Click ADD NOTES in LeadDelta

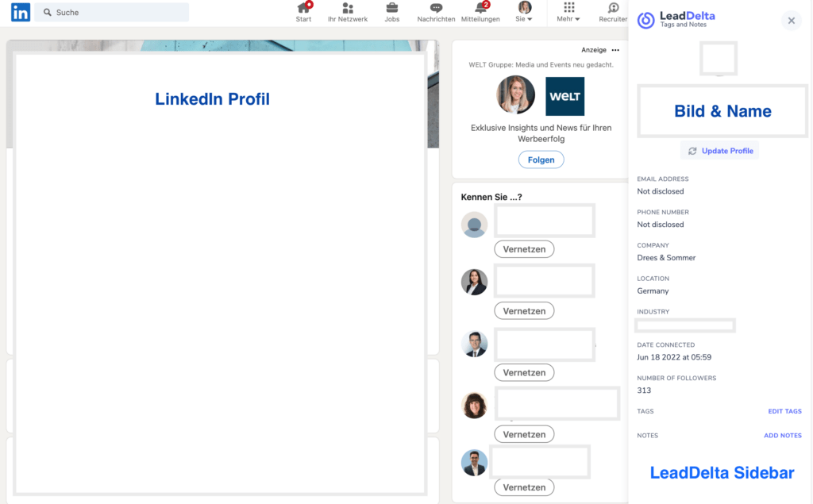[x=782, y=436]
